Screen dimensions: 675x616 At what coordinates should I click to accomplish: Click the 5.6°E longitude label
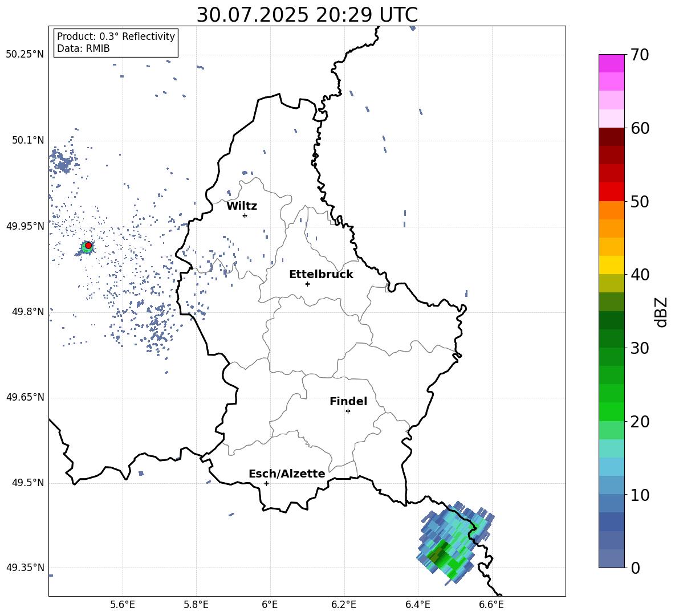coord(123,605)
